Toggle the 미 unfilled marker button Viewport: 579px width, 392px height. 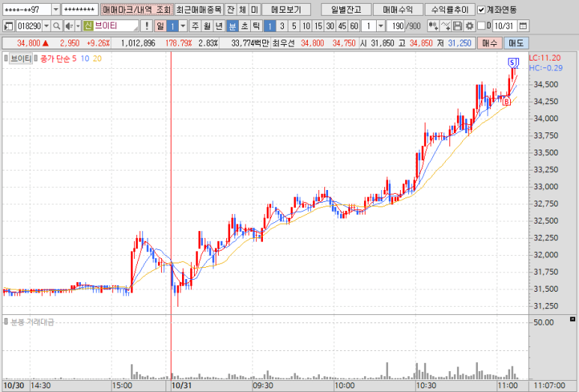pyautogui.click(x=255, y=10)
